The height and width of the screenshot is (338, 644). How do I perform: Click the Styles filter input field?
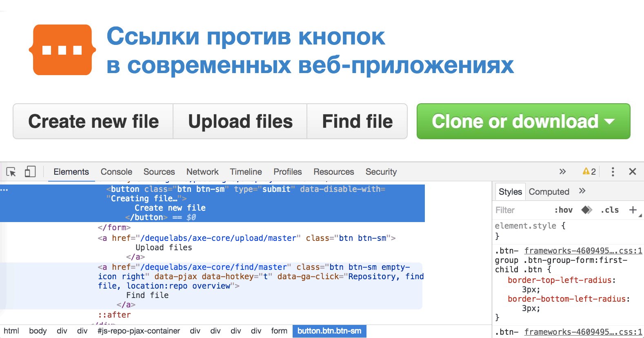tap(520, 210)
